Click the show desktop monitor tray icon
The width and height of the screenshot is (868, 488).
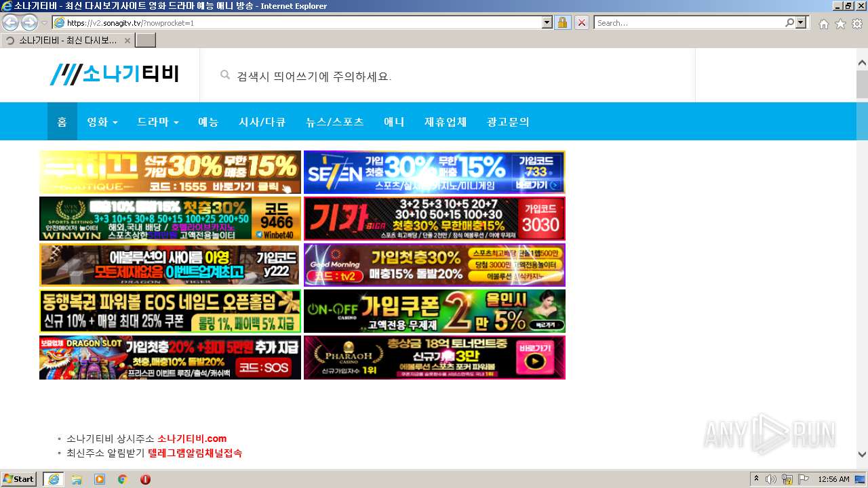click(861, 479)
